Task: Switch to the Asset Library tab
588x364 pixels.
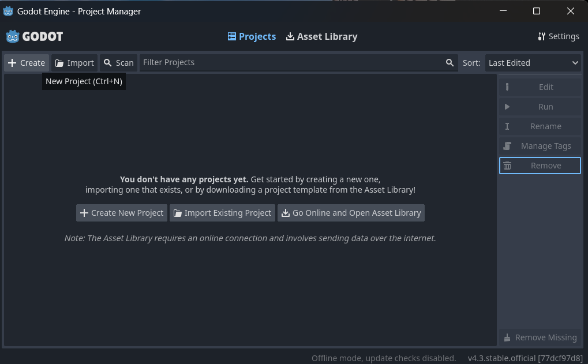Action: coord(322,36)
